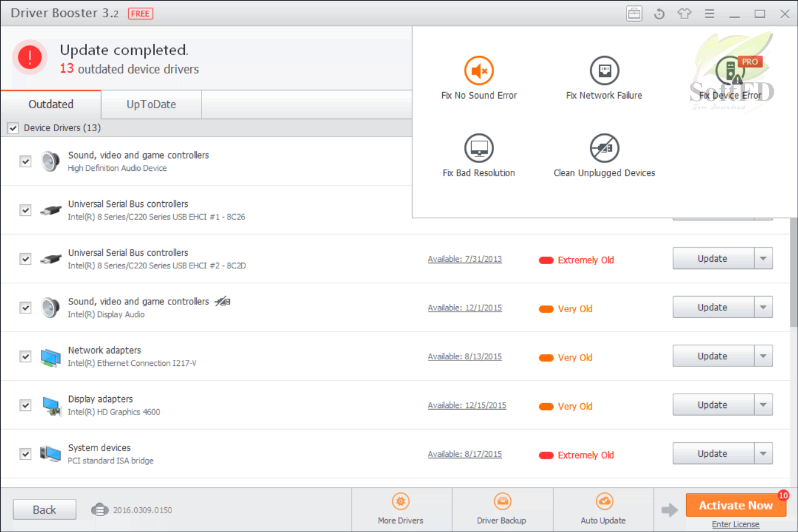Viewport: 798px width, 532px height.
Task: Click the USB EHCI #1 device icon
Action: tap(51, 210)
